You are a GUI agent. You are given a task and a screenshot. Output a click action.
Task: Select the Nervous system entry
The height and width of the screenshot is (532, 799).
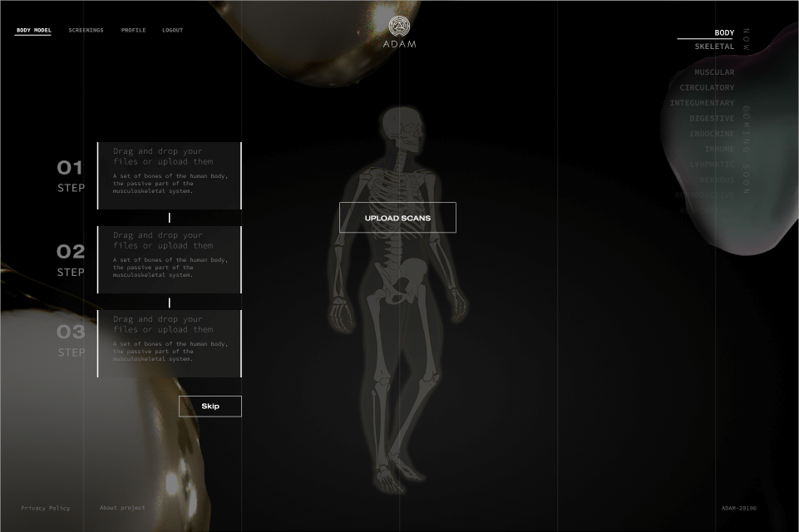click(717, 180)
